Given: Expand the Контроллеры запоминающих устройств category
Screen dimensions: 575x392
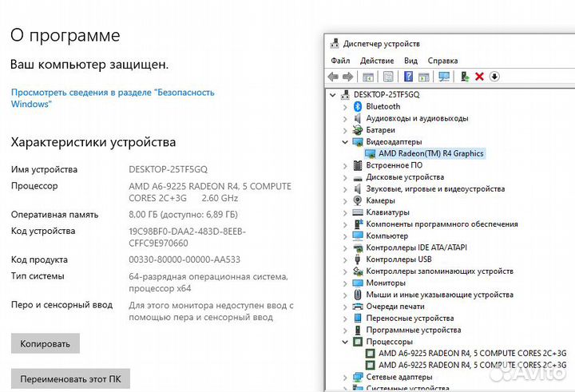Looking at the screenshot, I should (345, 271).
